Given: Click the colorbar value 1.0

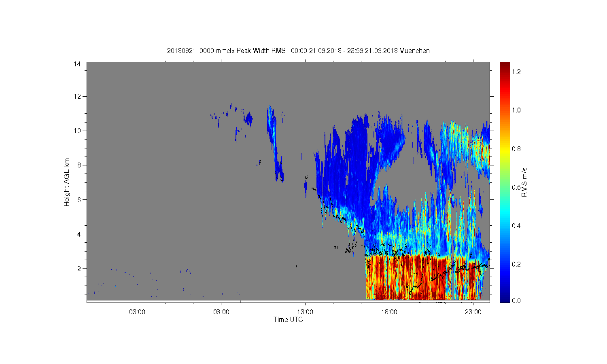Looking at the screenshot, I should click(516, 110).
